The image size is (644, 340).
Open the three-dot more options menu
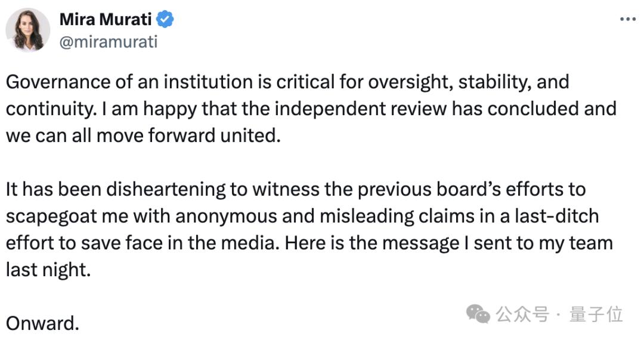pos(628,19)
